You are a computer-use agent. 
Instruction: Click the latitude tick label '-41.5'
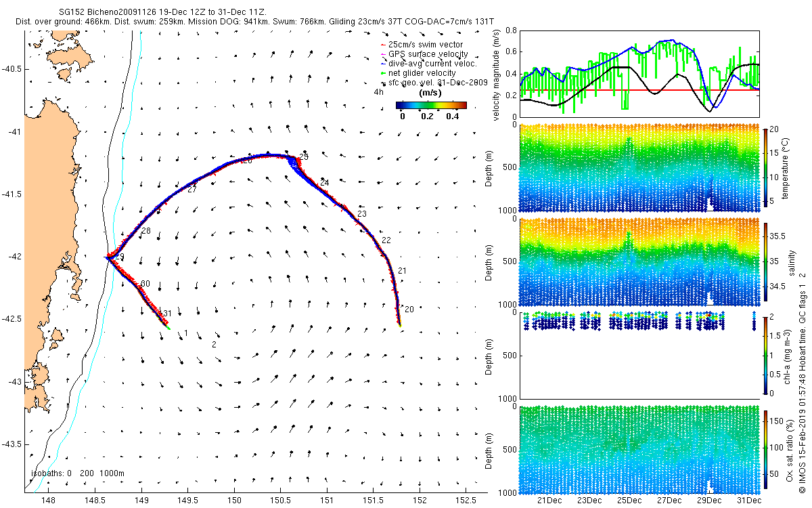click(12, 194)
